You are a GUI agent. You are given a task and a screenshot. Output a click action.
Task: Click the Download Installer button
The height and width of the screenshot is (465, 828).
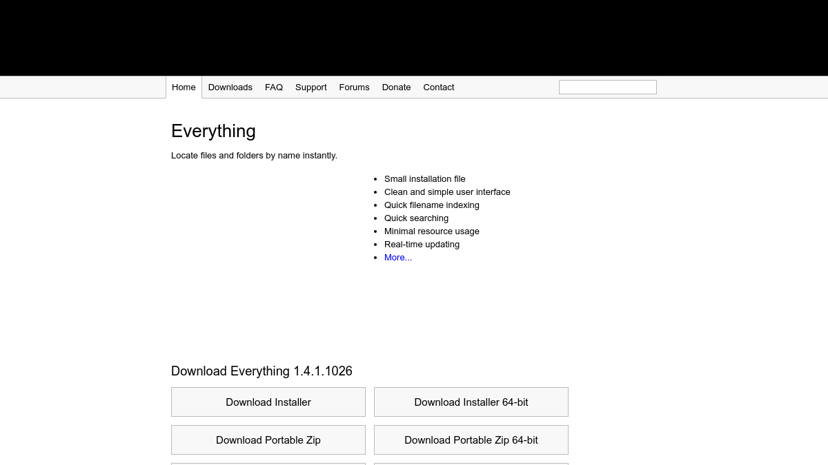pos(268,402)
